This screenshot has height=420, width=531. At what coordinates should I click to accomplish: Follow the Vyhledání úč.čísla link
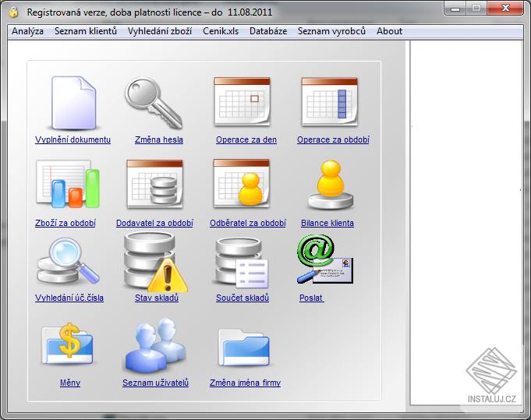pos(69,298)
